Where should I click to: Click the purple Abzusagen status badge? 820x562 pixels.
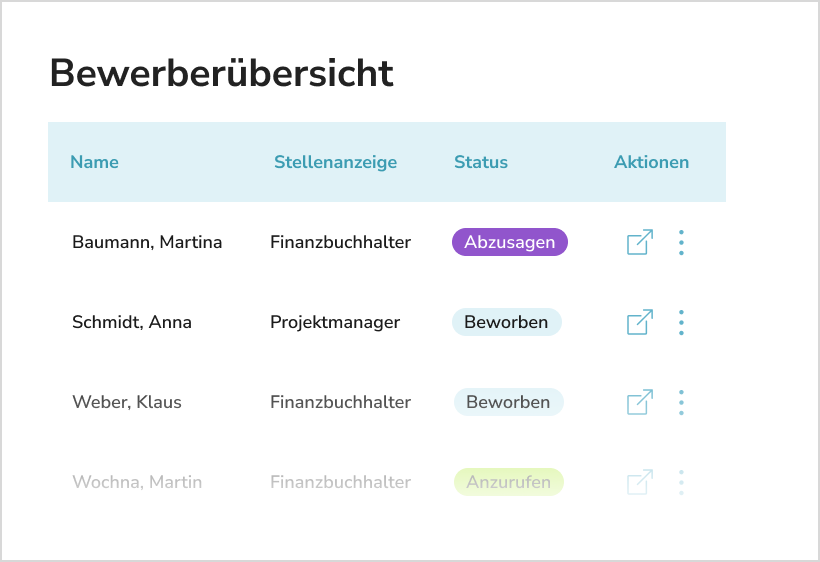click(x=510, y=242)
